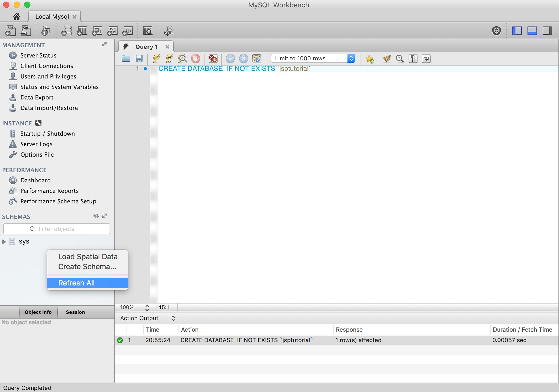559x392 pixels.
Task: Toggle right sidebar panel visibility
Action: coord(547,31)
